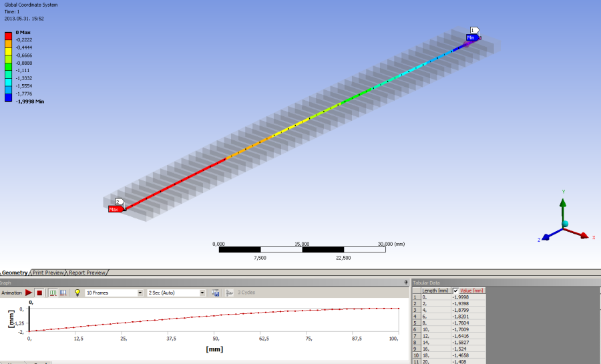Select the length cell 16, in row 9
This screenshot has height=364, width=601.
[436, 349]
